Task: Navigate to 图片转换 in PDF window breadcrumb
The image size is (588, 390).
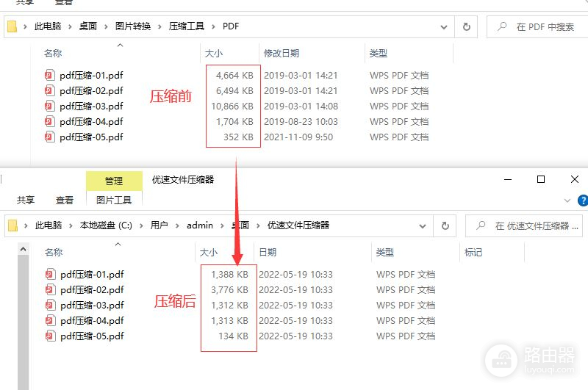Action: (133, 26)
